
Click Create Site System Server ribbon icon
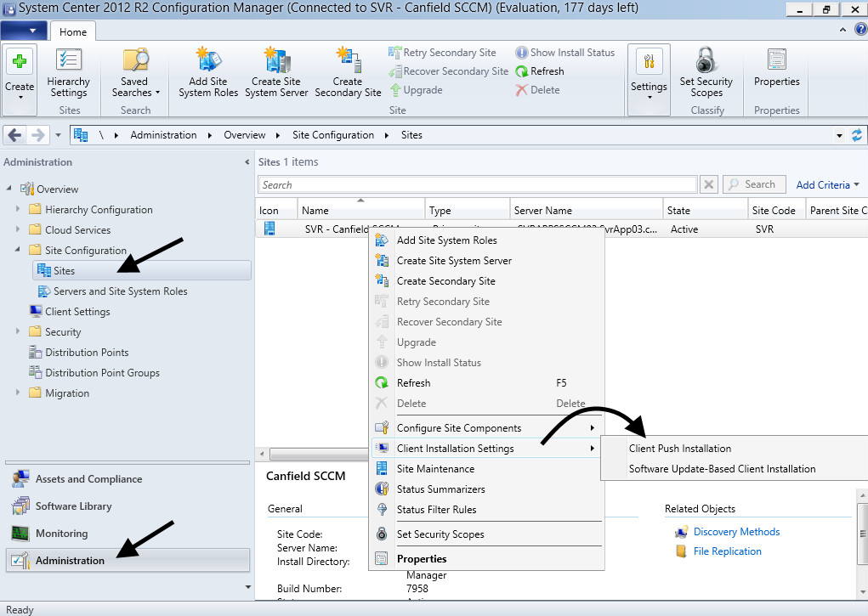[x=276, y=62]
